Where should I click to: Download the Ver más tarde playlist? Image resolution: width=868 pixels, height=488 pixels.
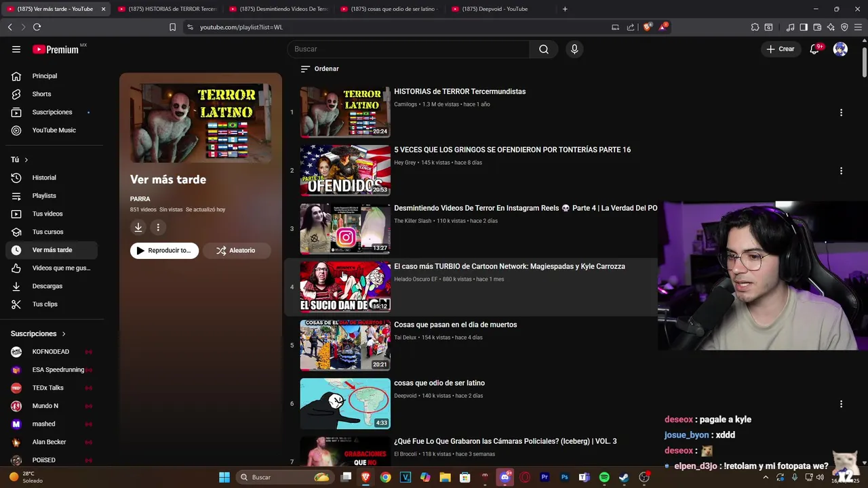(138, 228)
